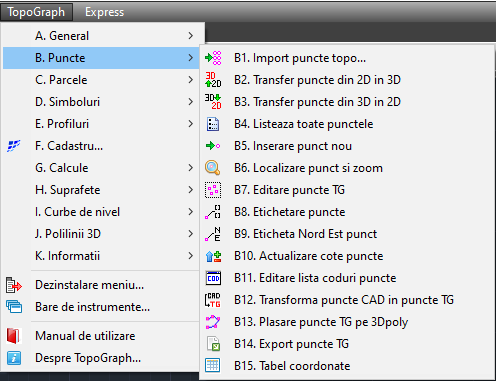
Task: Choose B15. Tabel coordonate
Action: click(347, 366)
